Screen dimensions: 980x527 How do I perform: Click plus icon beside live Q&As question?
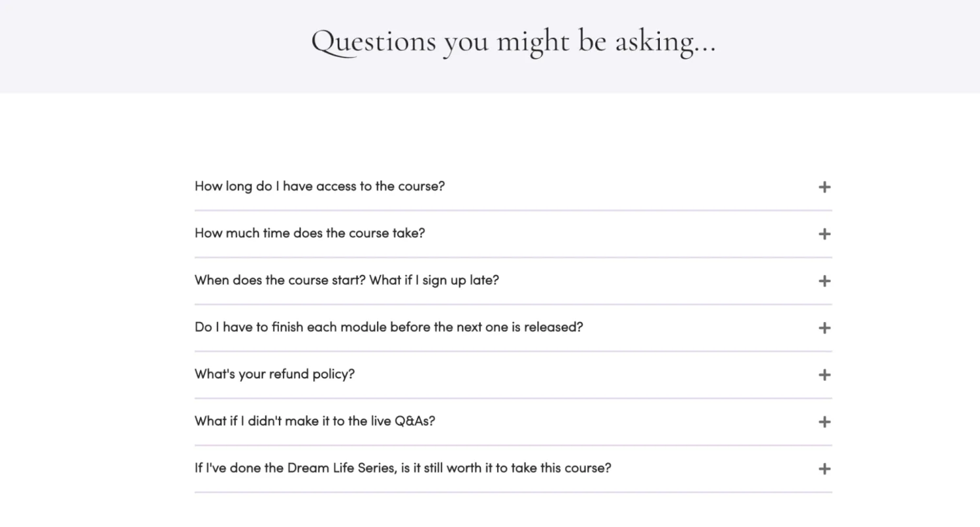click(x=825, y=422)
